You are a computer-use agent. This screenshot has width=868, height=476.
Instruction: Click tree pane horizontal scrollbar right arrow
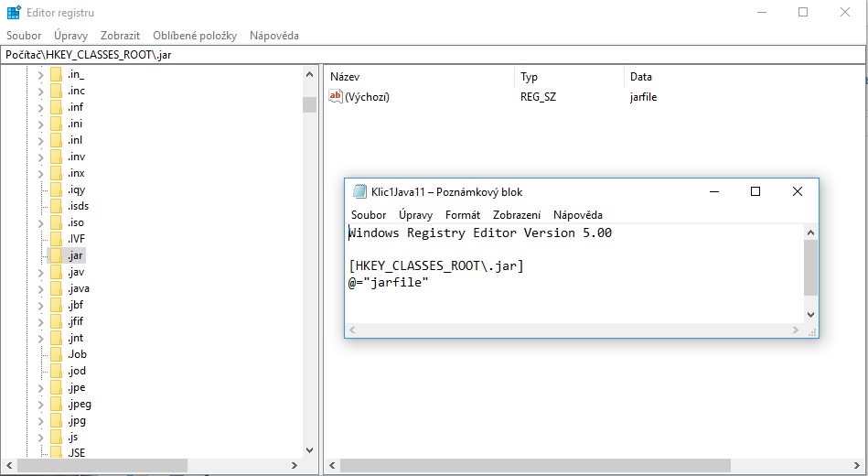295,465
